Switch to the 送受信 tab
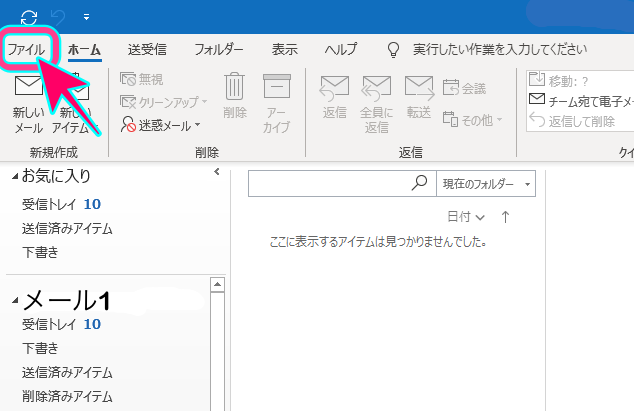The height and width of the screenshot is (411, 634). pyautogui.click(x=147, y=50)
